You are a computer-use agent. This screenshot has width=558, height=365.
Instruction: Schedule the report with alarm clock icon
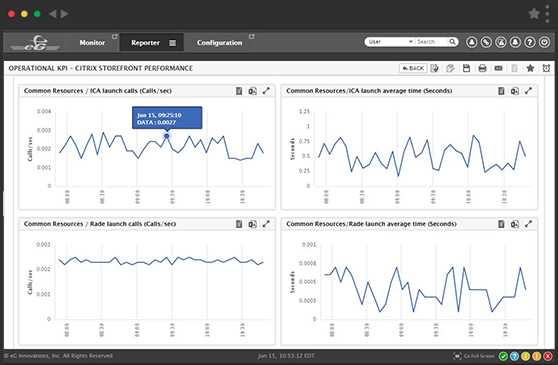(x=546, y=68)
